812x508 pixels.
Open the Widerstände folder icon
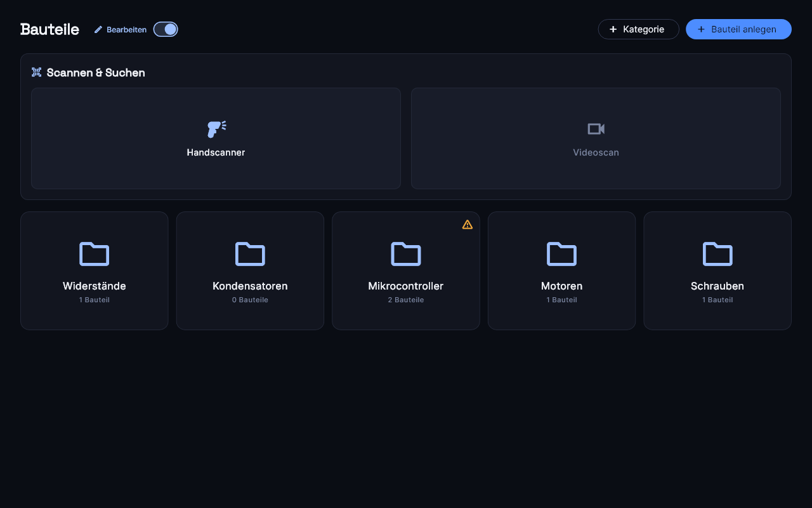(x=95, y=254)
